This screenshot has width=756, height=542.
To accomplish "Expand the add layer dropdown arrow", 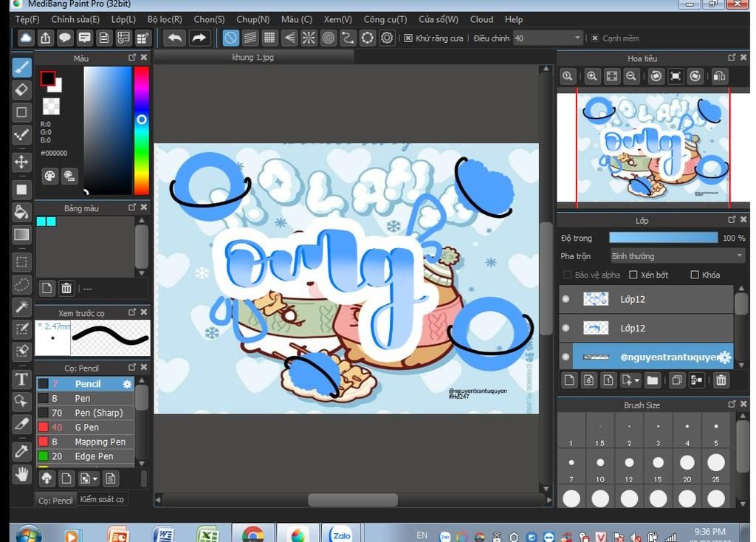I will coord(637,380).
